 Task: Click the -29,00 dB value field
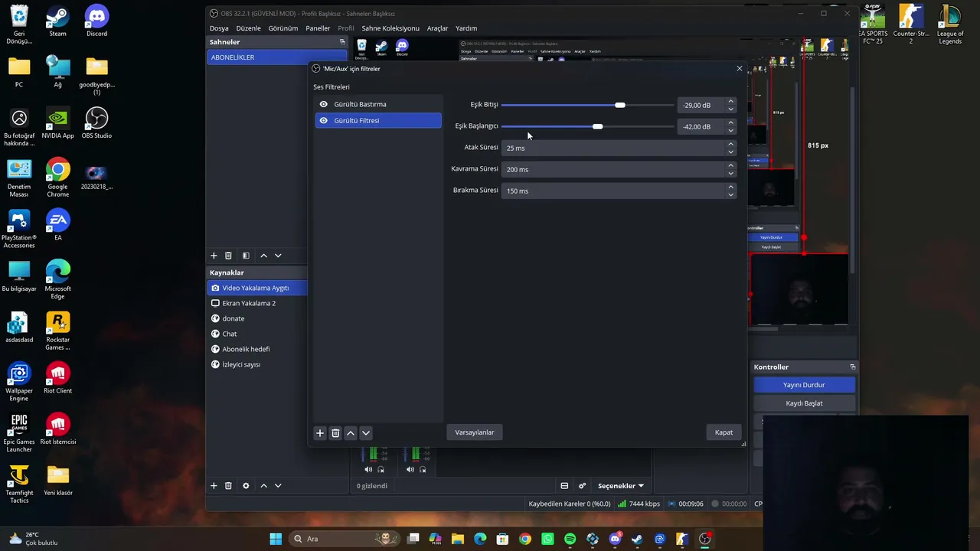701,105
